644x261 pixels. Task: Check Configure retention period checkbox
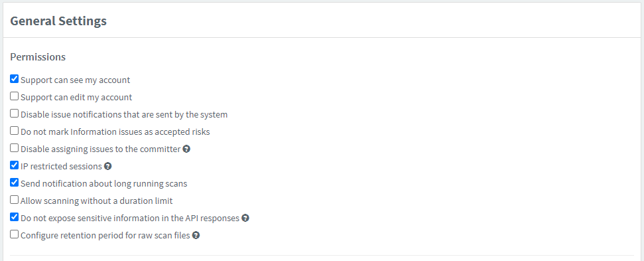[15, 234]
